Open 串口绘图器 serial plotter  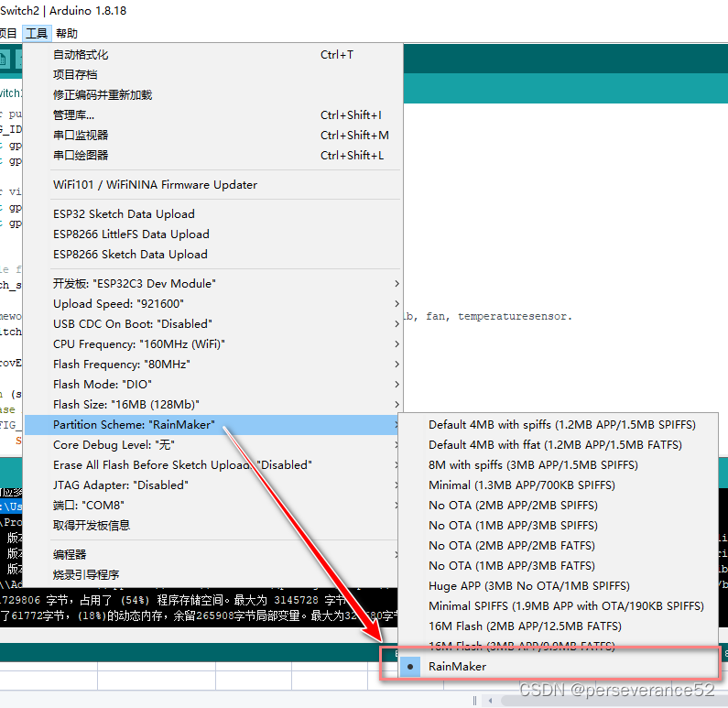pyautogui.click(x=212, y=156)
